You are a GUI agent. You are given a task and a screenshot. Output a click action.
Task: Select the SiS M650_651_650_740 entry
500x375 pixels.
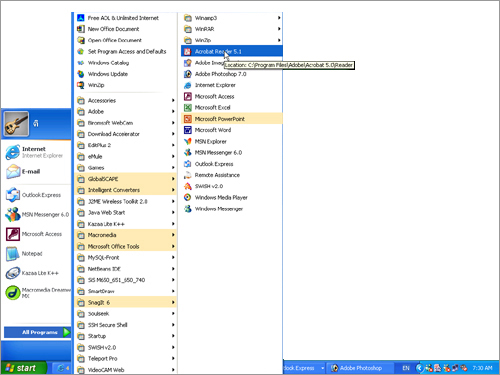125,280
